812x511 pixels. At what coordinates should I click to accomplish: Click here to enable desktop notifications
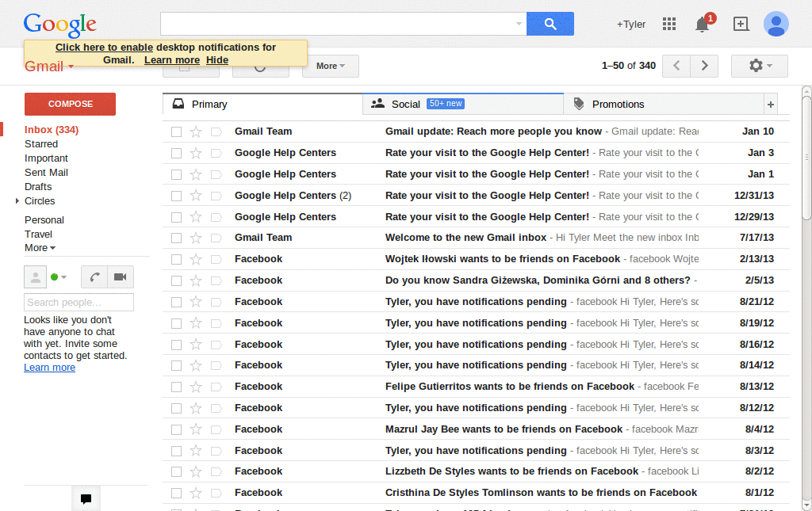click(x=104, y=47)
